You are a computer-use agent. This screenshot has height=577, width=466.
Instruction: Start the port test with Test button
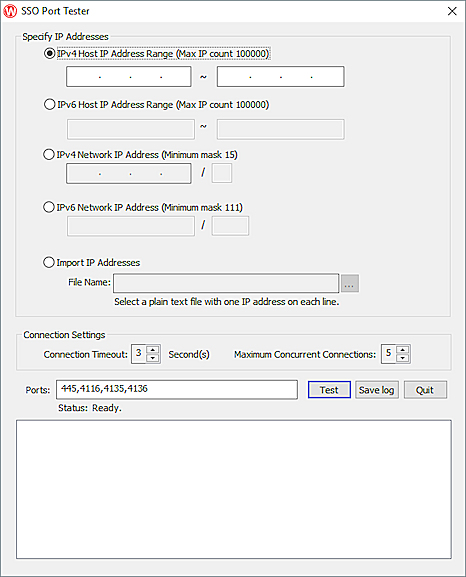(x=329, y=390)
